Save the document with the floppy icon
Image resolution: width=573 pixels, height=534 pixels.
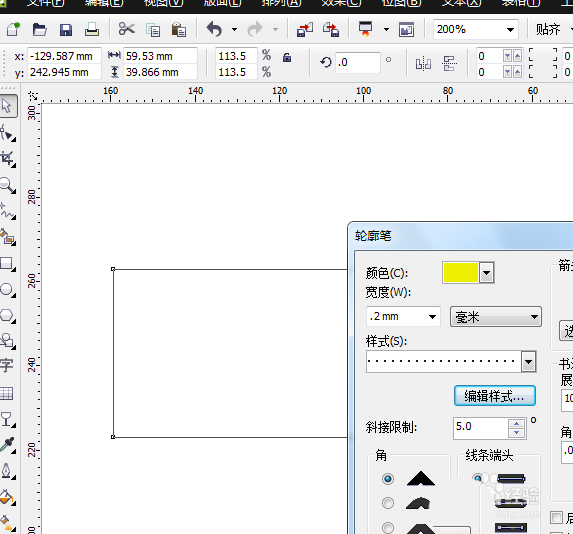(x=66, y=30)
